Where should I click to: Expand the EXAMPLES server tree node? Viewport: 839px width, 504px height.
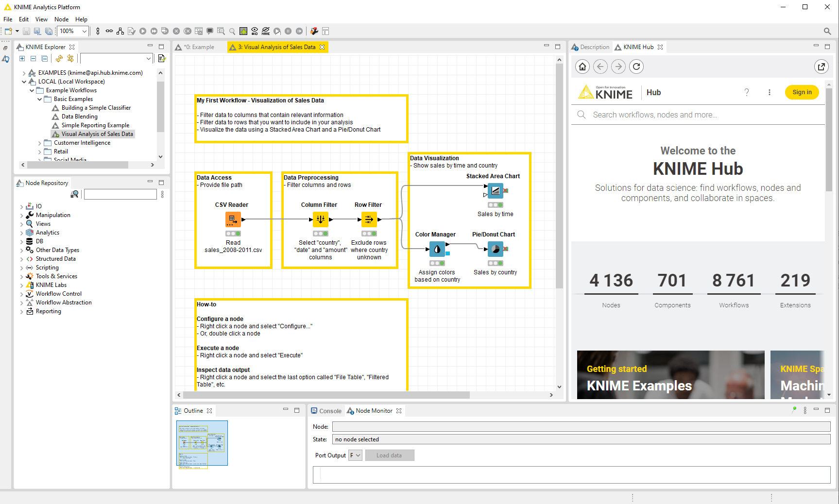[24, 73]
